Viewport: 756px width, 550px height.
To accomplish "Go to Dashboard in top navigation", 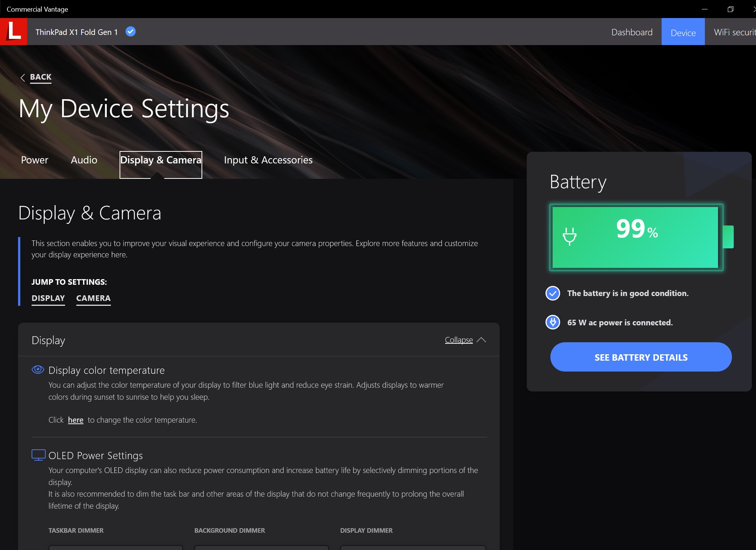I will tap(632, 32).
